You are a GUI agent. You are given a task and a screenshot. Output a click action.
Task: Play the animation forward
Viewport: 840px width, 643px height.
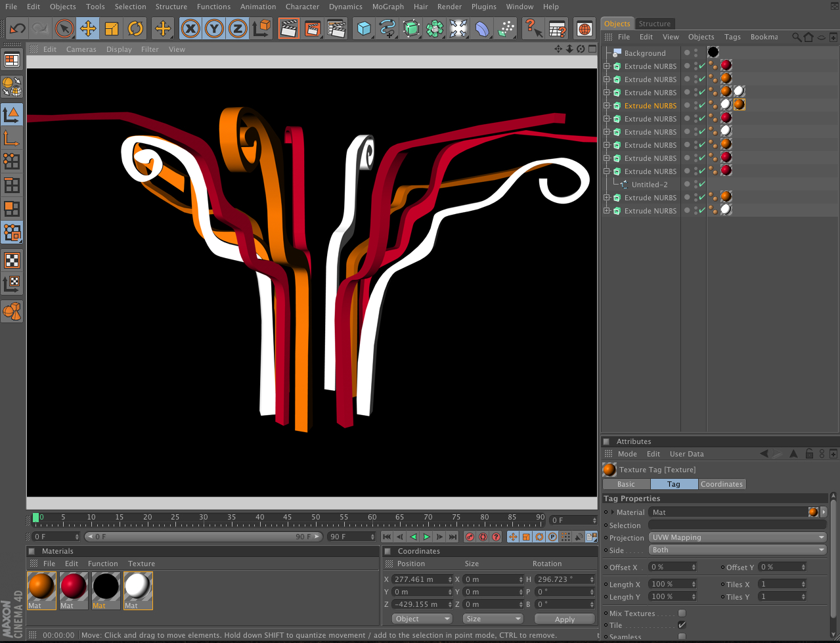(426, 537)
